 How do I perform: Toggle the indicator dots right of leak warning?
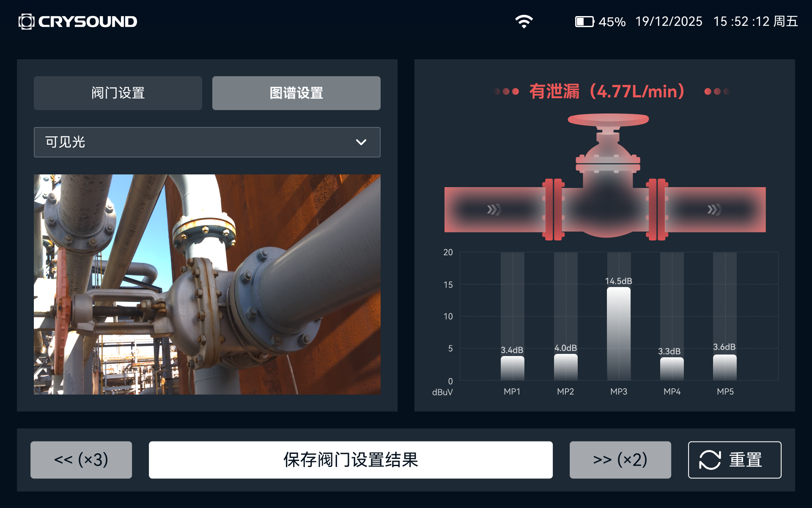pyautogui.click(x=716, y=91)
